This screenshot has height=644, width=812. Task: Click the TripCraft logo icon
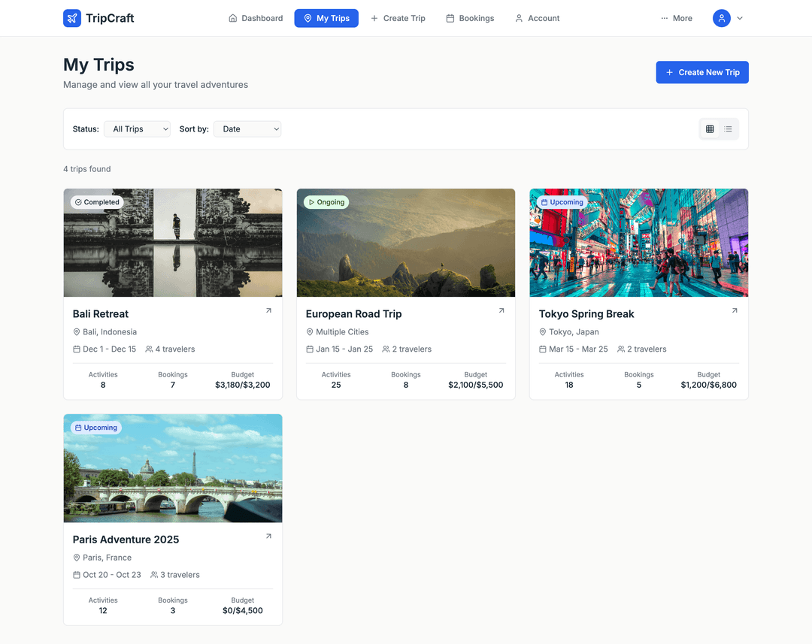click(x=71, y=17)
